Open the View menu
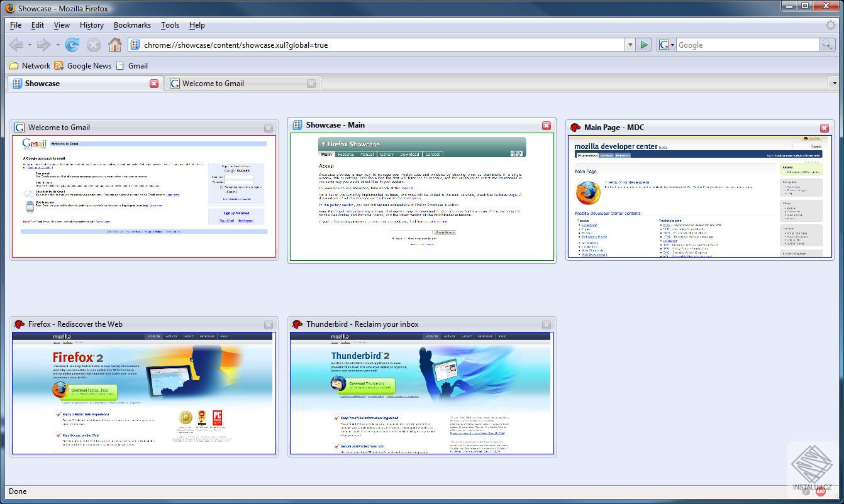 (62, 25)
